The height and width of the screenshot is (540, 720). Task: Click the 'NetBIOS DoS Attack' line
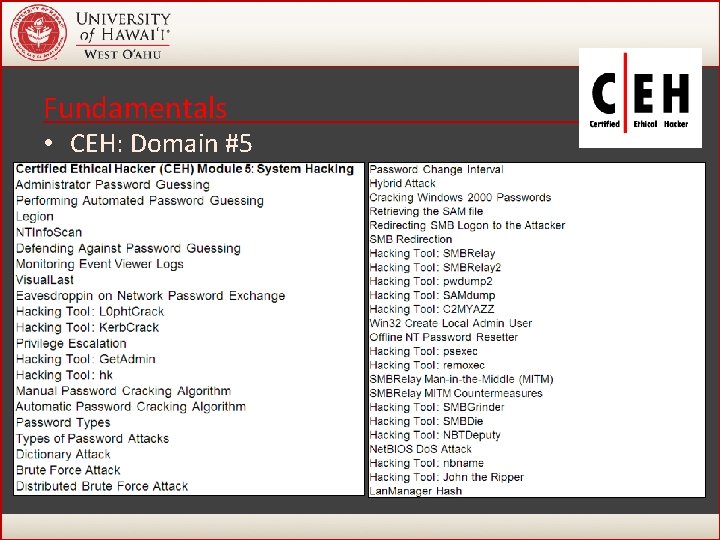[420, 449]
